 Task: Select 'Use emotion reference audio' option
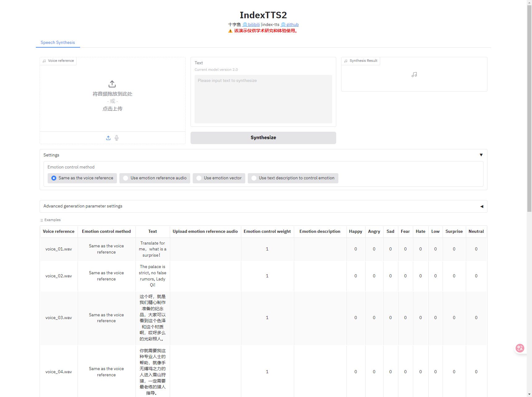coord(155,178)
